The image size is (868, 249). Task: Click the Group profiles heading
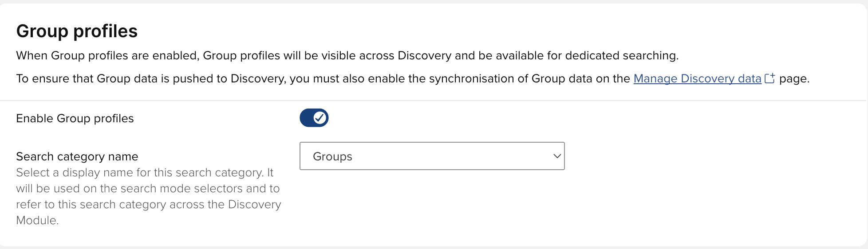(77, 31)
